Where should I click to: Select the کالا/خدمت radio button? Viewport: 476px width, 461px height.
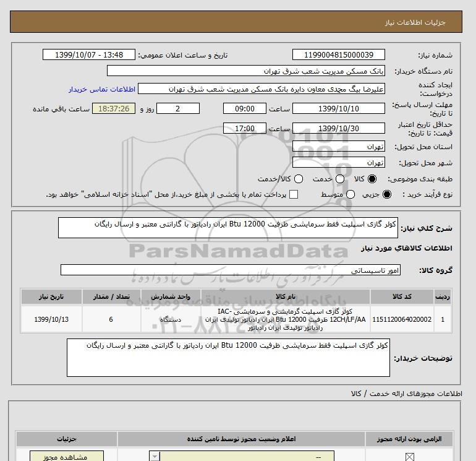pos(299,179)
